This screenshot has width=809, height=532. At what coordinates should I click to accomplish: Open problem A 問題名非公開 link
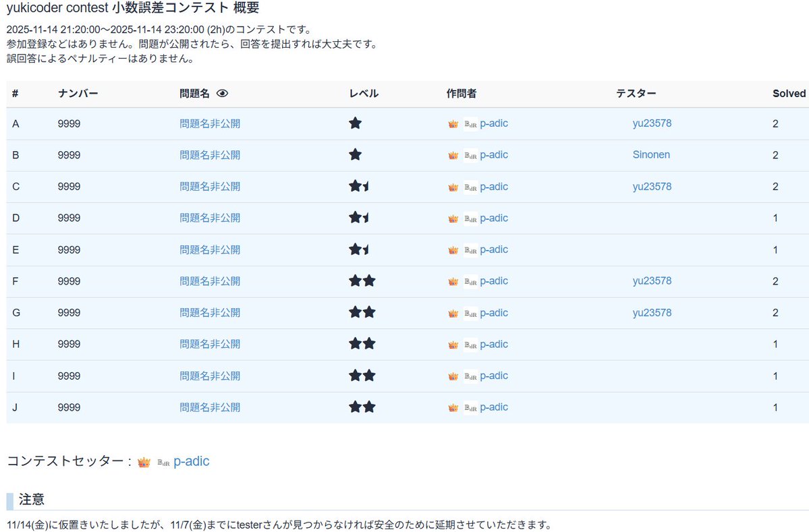[x=209, y=123]
